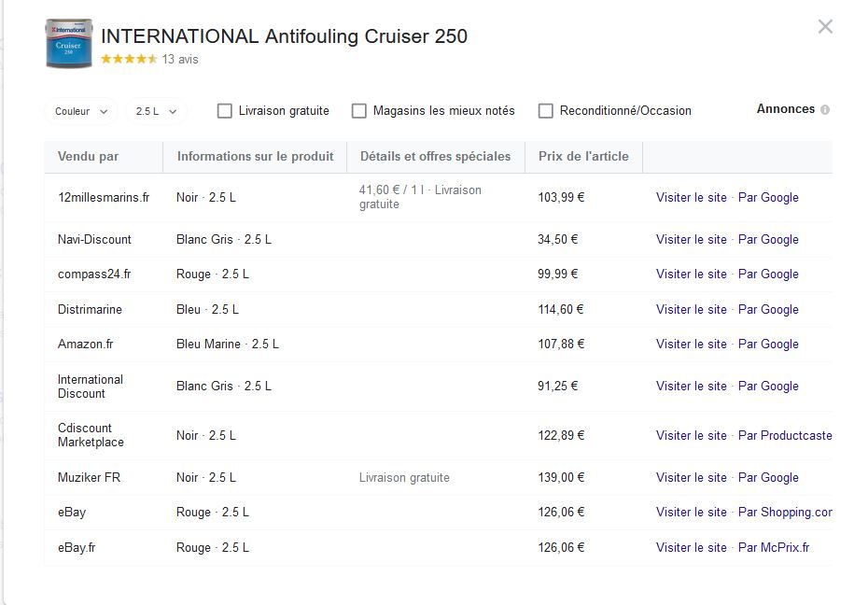
Task: Close the product comparison dialog
Action: tap(825, 26)
